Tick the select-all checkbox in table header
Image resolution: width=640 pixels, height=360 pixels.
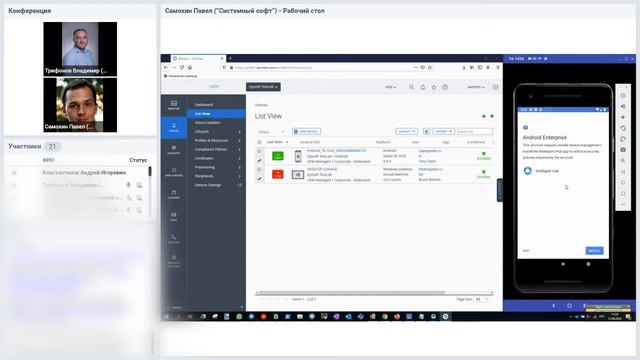259,142
